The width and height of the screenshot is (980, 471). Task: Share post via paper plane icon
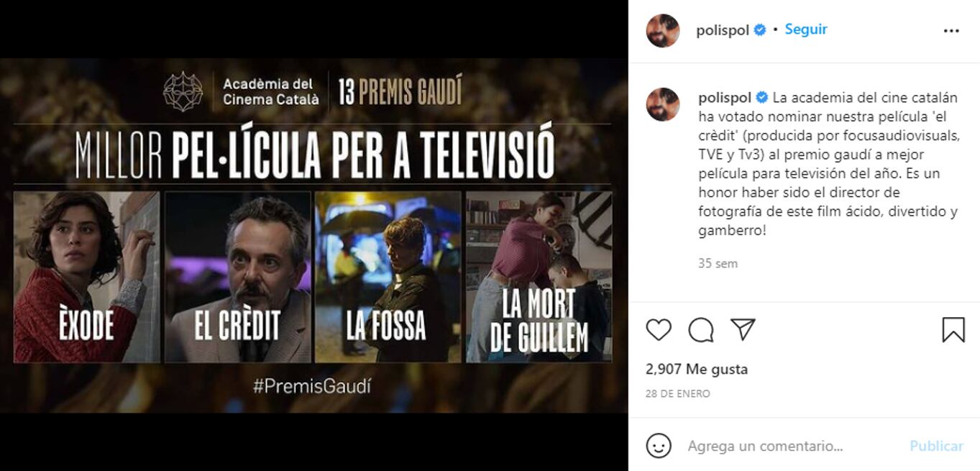743,329
